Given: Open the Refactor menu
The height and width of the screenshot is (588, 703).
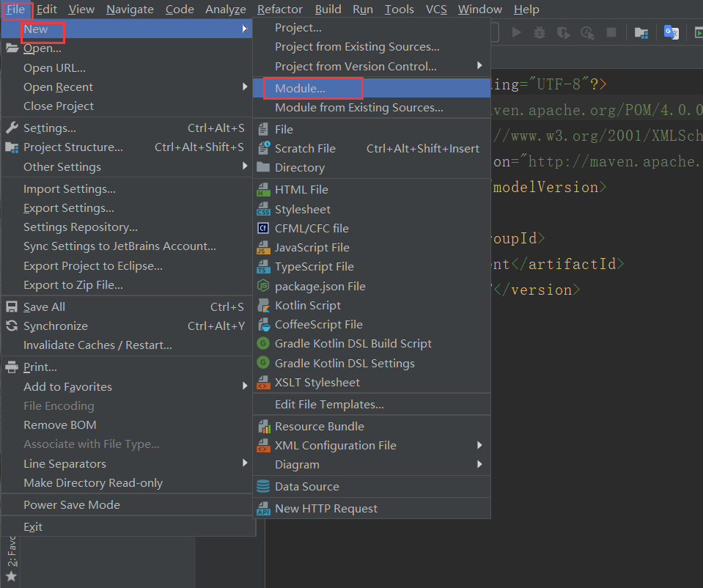Looking at the screenshot, I should 280,10.
